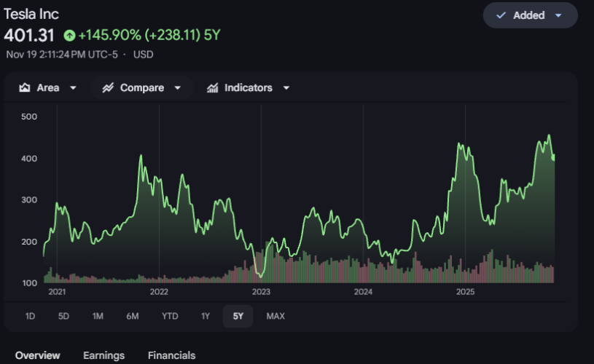The height and width of the screenshot is (364, 594).
Task: Click the 2023 label on chart axis
Action: (x=261, y=292)
